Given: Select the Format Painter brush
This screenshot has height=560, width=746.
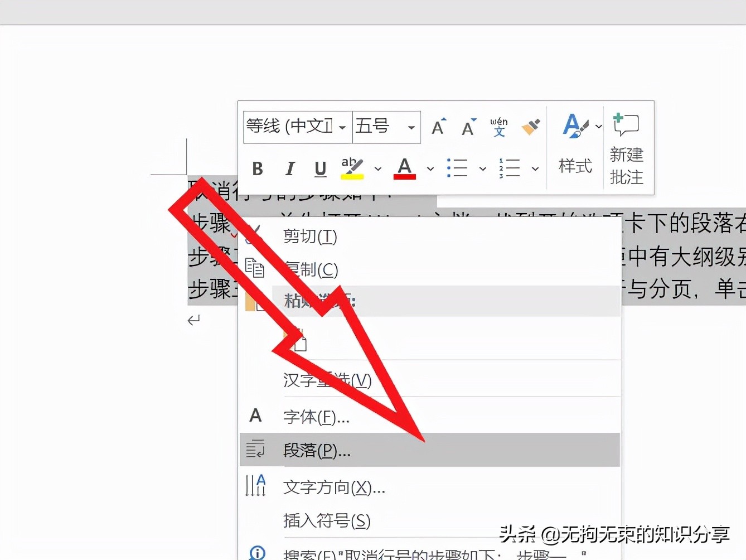Looking at the screenshot, I should tap(531, 127).
